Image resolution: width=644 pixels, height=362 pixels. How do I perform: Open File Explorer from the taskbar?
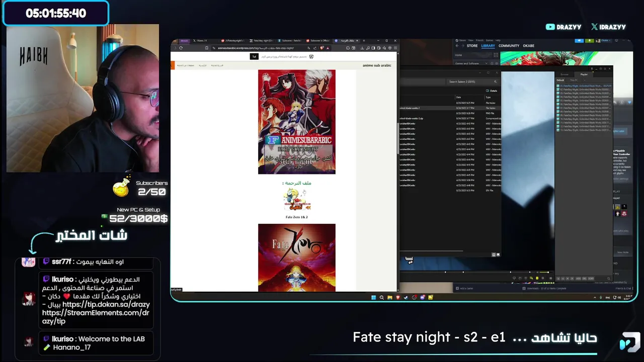click(390, 297)
